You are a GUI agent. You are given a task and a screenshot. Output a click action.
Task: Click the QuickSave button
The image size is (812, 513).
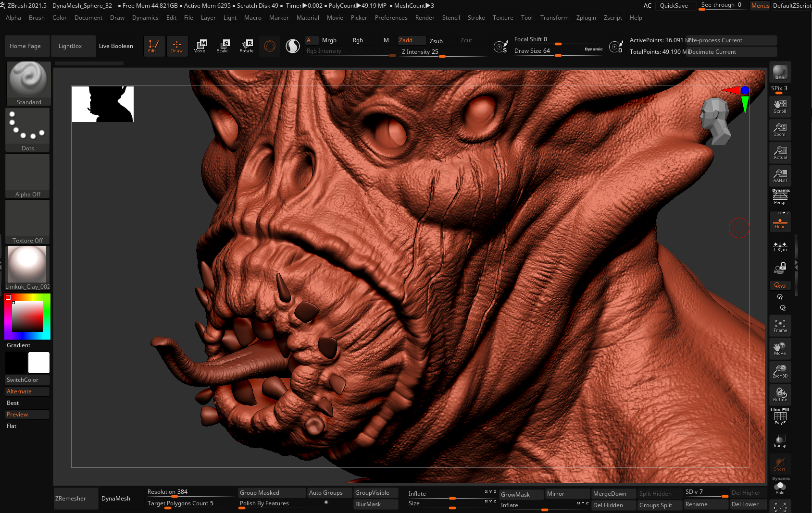674,6
